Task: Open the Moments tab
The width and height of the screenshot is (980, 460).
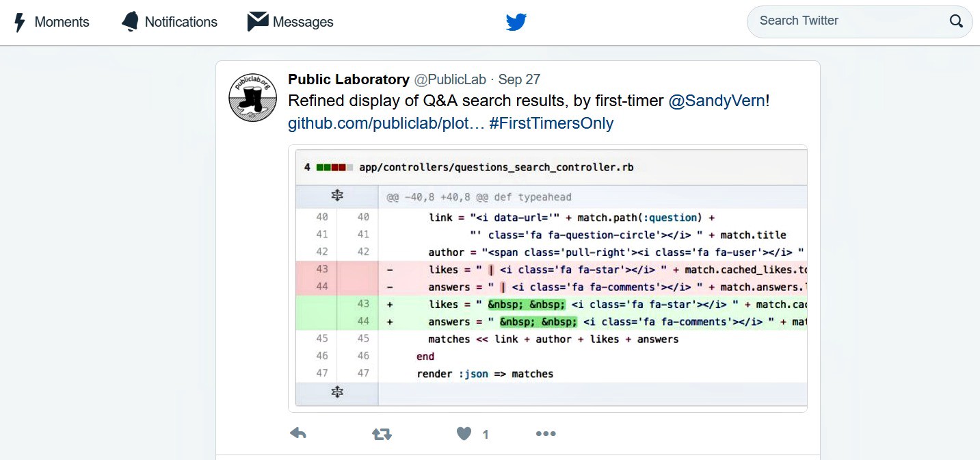Action: click(62, 22)
